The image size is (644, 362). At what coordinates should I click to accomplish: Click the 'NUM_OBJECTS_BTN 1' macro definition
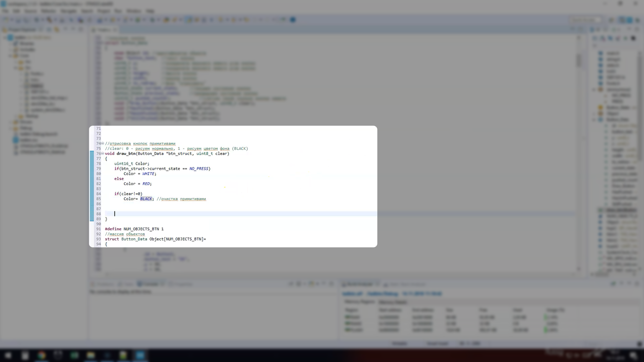tap(143, 229)
